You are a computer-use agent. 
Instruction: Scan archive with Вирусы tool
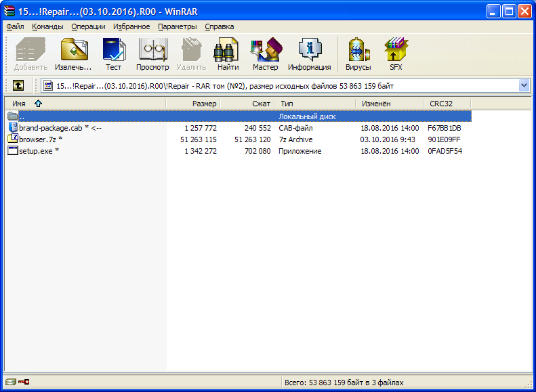(x=358, y=55)
